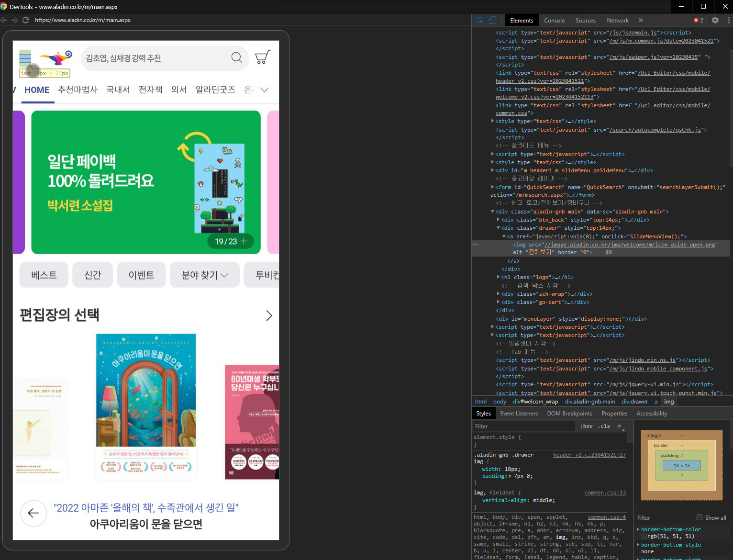The width and height of the screenshot is (733, 560).
Task: Open DevTools settings gear
Action: click(715, 20)
